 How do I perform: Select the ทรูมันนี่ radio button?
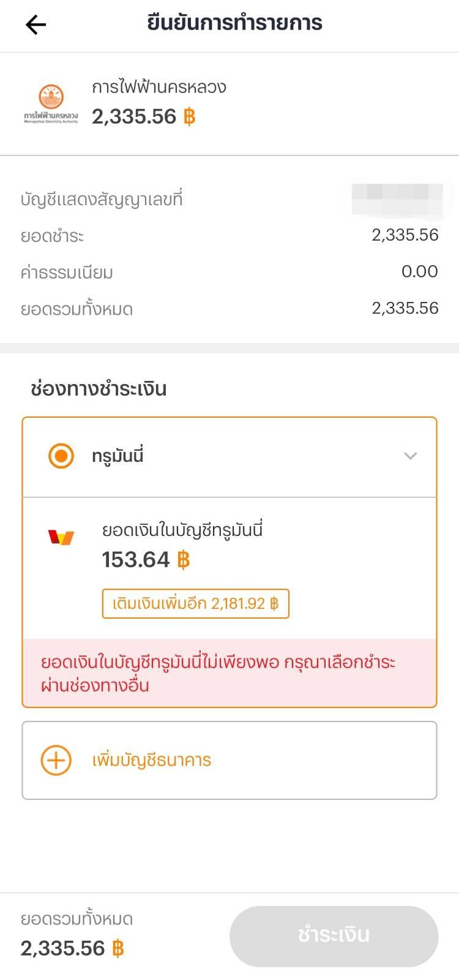pyautogui.click(x=61, y=456)
